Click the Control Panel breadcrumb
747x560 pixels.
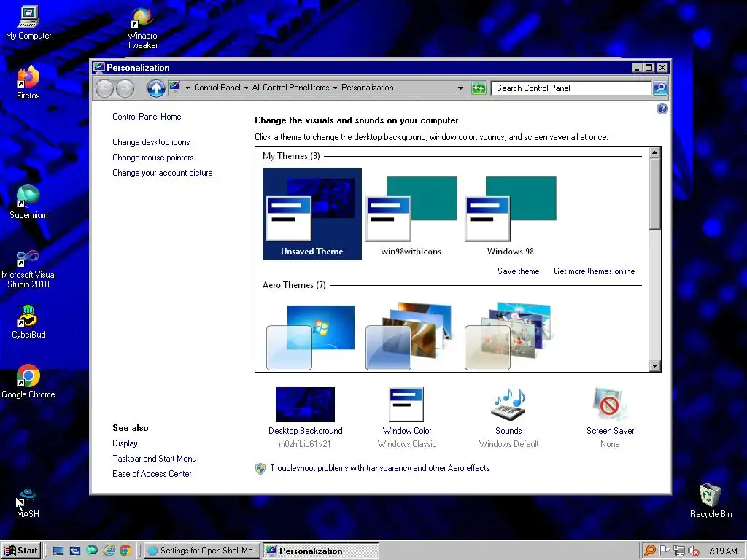[217, 87]
